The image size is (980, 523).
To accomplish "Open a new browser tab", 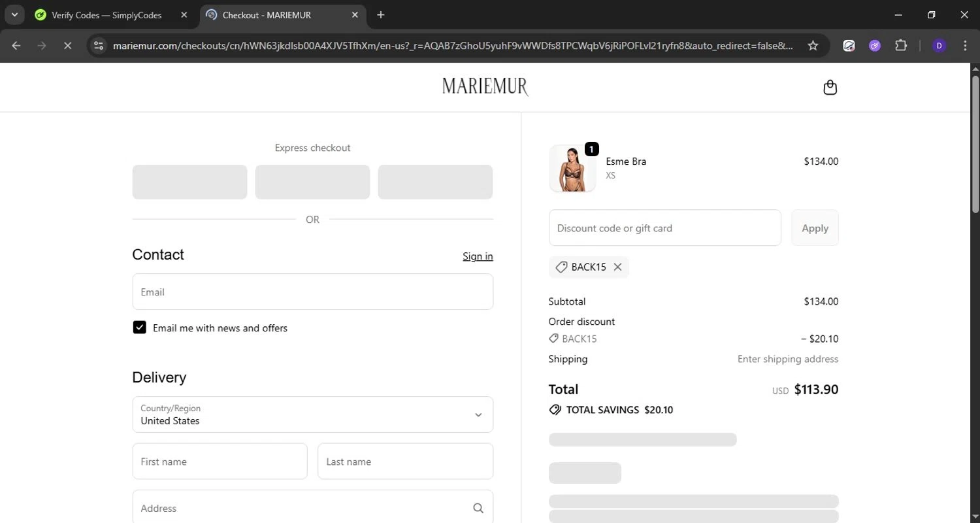I will point(381,14).
